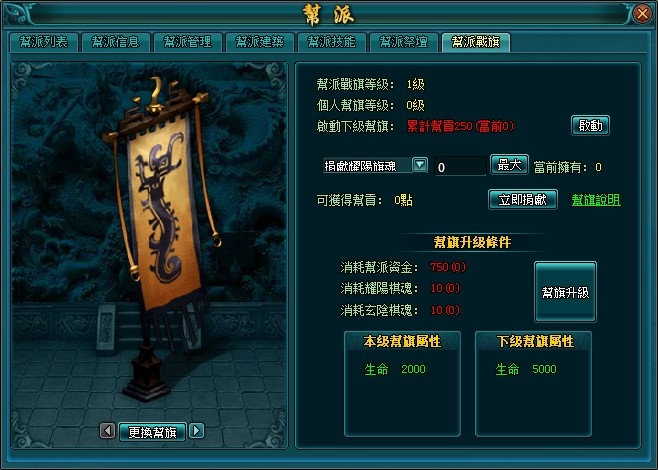Screen dimensions: 658x470
Task: Switch to the 幫派建築 tab
Action: [260, 42]
